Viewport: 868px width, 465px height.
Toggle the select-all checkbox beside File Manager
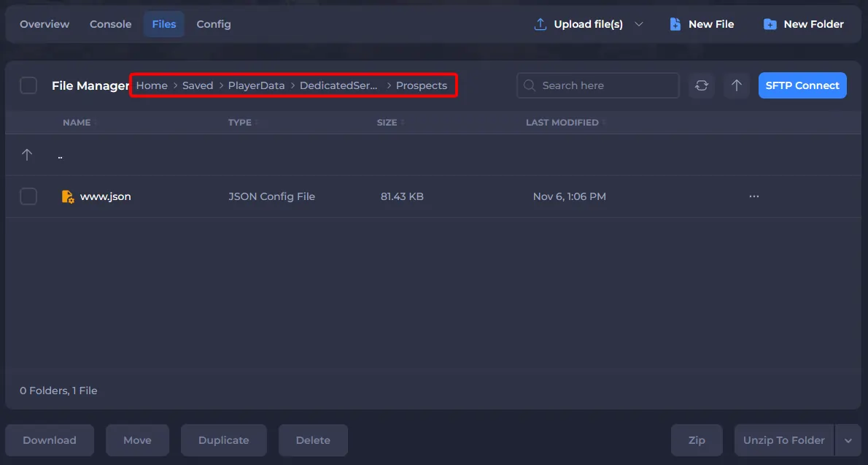coord(28,85)
